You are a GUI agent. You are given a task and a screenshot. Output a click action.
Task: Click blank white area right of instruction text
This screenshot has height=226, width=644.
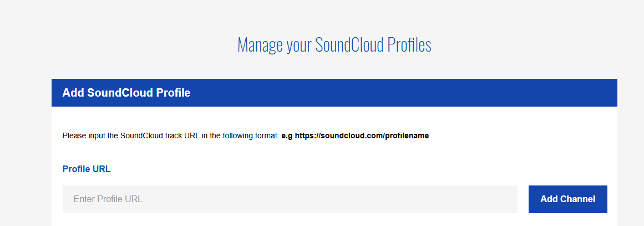coord(521,135)
